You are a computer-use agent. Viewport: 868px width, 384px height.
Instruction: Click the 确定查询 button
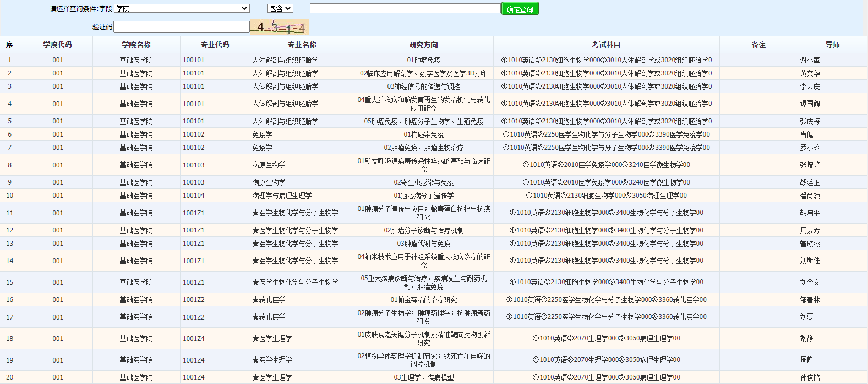tap(520, 9)
